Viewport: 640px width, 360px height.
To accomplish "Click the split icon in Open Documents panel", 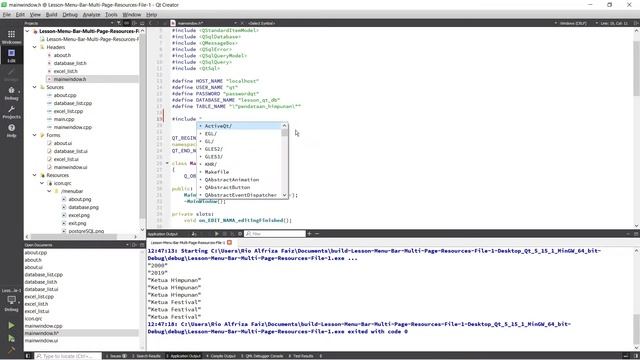I will pos(134,245).
